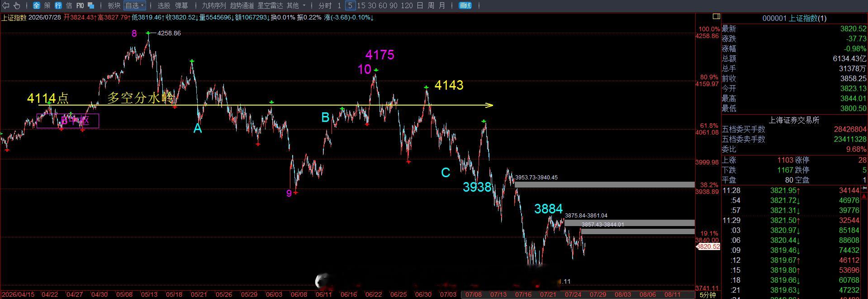
Task: Apply the 趋势通道 indicator
Action: [242, 5]
